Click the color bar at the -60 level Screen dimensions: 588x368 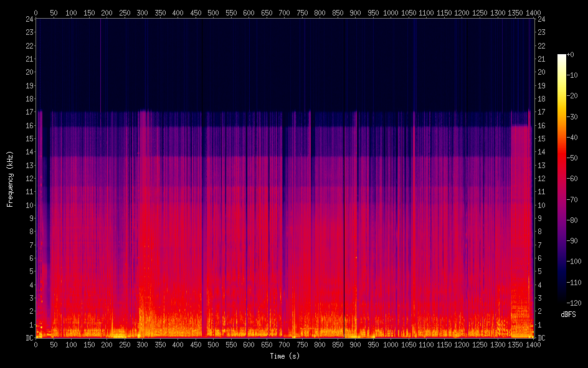(x=561, y=179)
